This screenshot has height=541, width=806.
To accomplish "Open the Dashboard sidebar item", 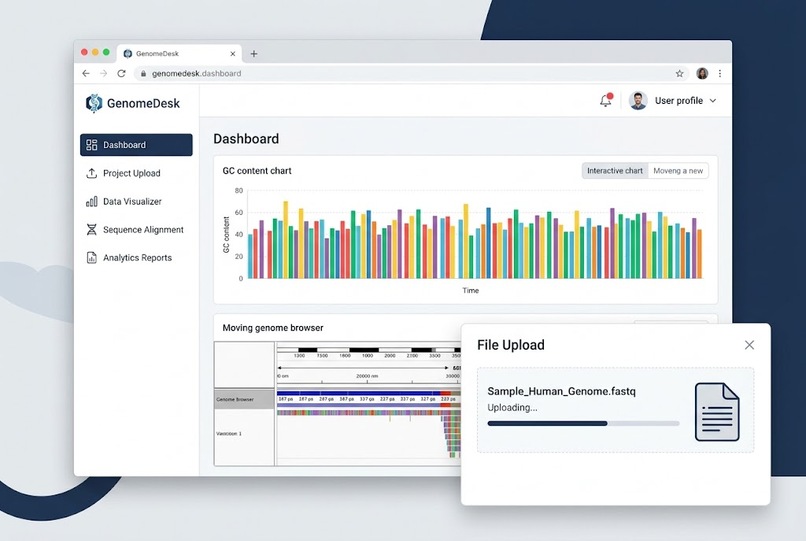I will point(136,145).
